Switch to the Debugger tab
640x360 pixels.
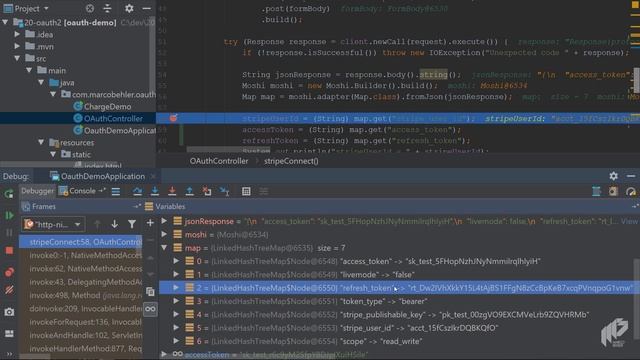point(37,191)
